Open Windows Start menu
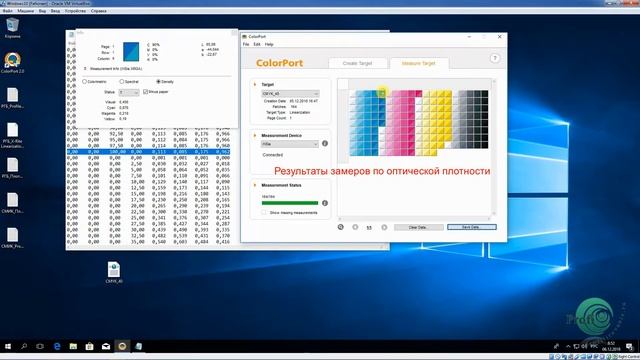This screenshot has height=360, width=640. click(8, 346)
